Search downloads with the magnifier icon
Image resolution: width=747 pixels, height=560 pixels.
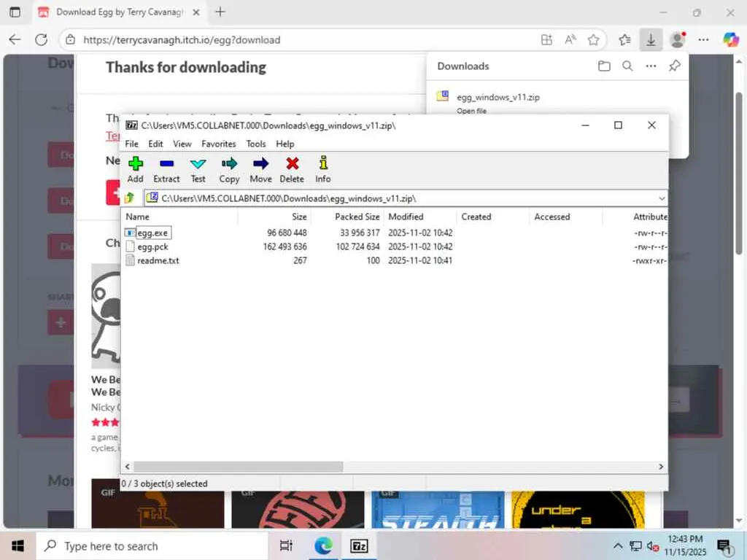tap(627, 66)
